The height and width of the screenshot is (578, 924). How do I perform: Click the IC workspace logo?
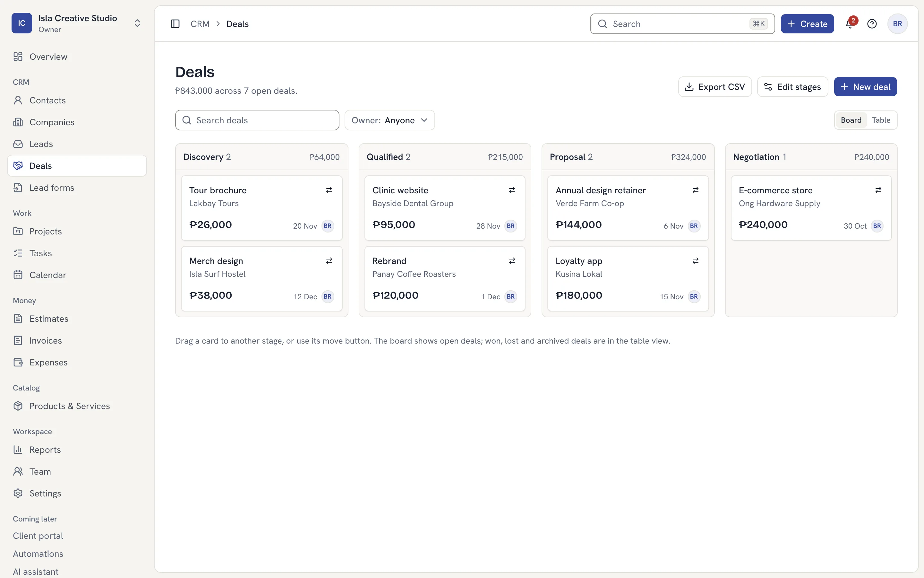(22, 23)
